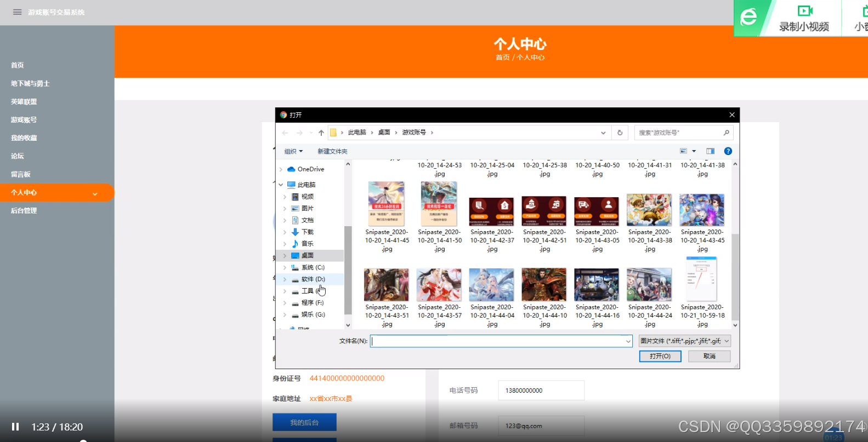Collapse the 此电脑 tree node

pos(281,185)
